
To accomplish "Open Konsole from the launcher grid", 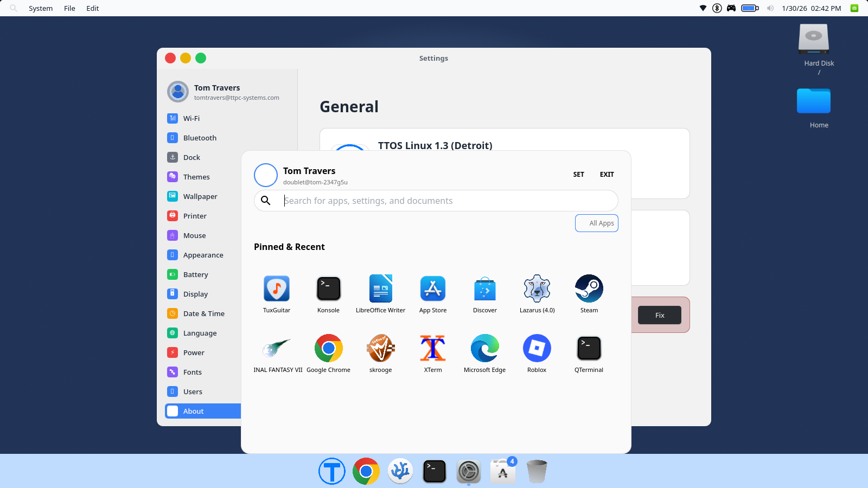I will click(x=328, y=294).
